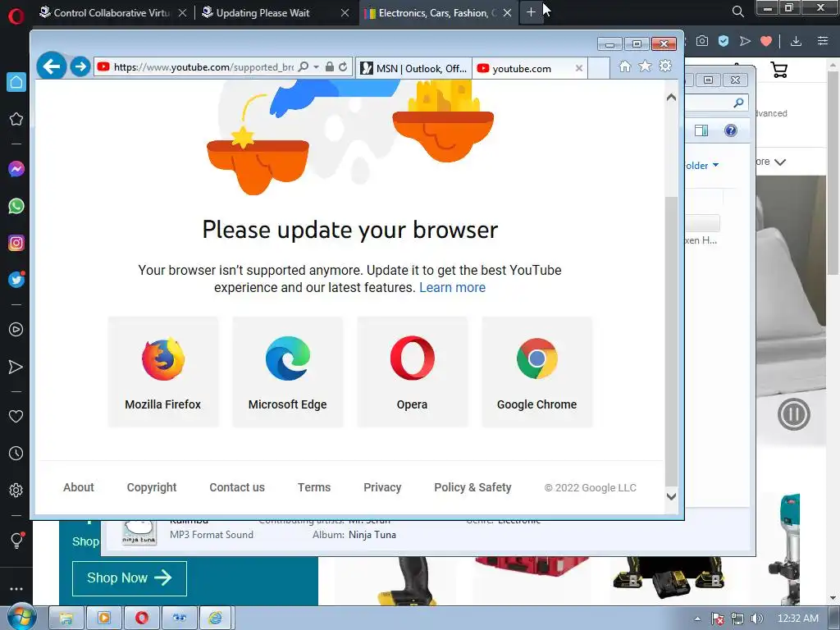
Task: Close the youtube.com tab
Action: tap(579, 69)
